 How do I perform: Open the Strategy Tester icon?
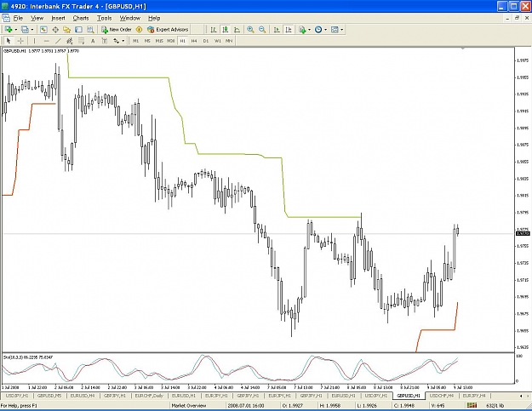90,30
